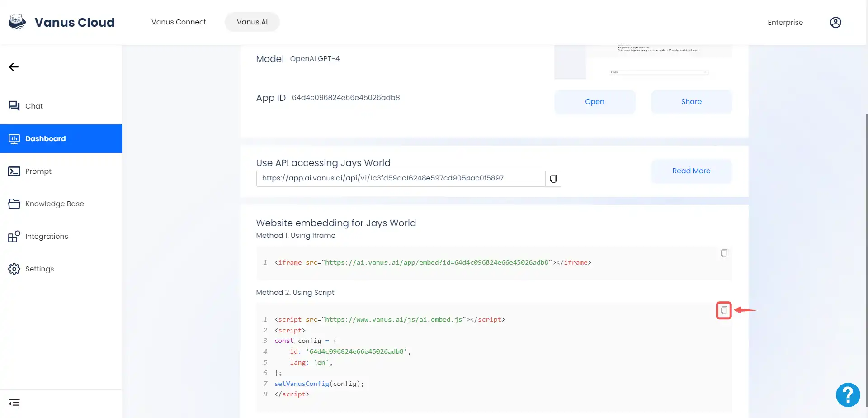The image size is (868, 418).
Task: Click the OpenAI GPT-4 model text
Action: click(315, 59)
